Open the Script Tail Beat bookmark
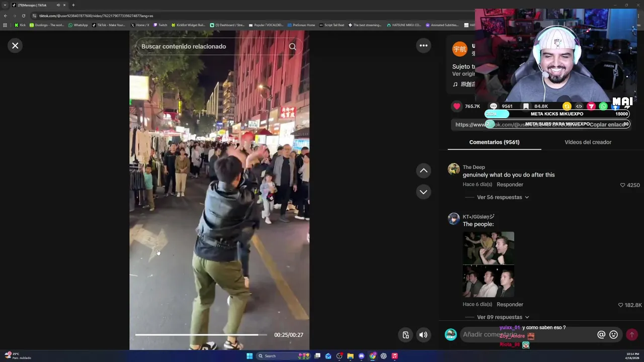The height and width of the screenshot is (362, 644). coord(332,25)
